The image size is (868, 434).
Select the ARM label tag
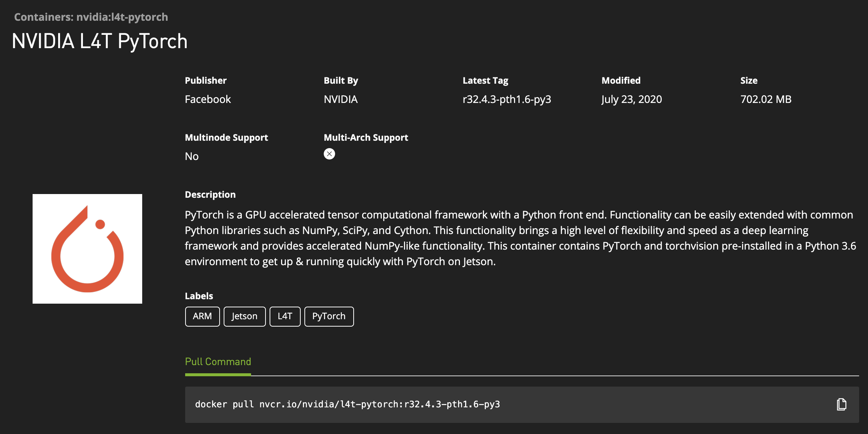(x=202, y=316)
